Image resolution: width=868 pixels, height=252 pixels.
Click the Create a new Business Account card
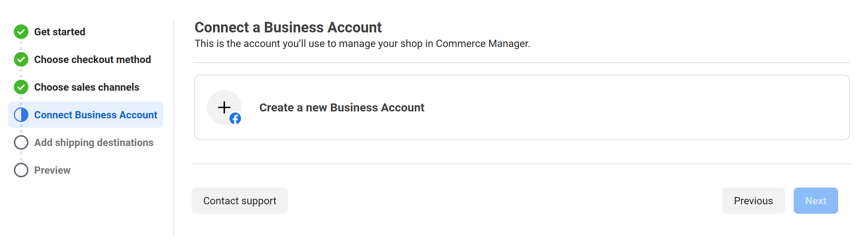(x=522, y=107)
